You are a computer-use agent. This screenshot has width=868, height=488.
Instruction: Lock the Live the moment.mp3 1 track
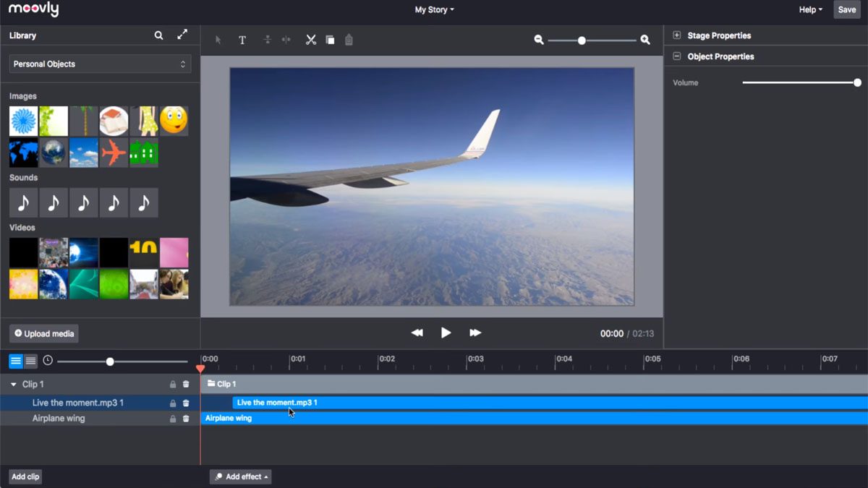(172, 403)
